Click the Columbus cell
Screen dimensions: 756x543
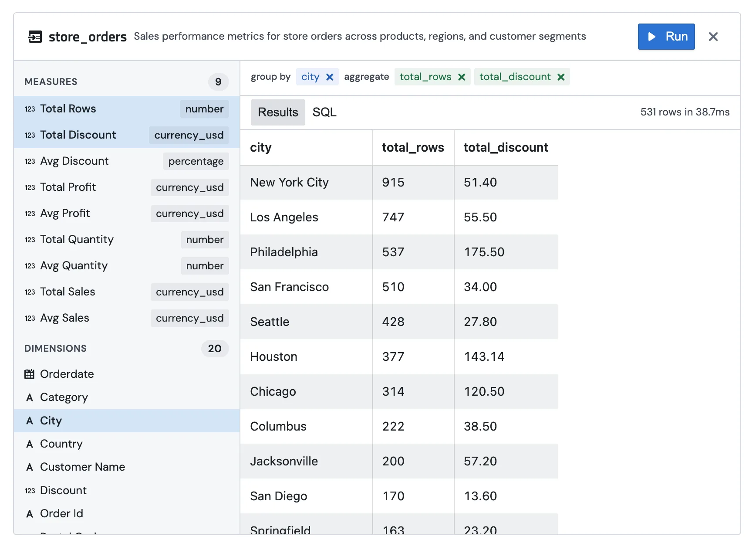pyautogui.click(x=306, y=426)
